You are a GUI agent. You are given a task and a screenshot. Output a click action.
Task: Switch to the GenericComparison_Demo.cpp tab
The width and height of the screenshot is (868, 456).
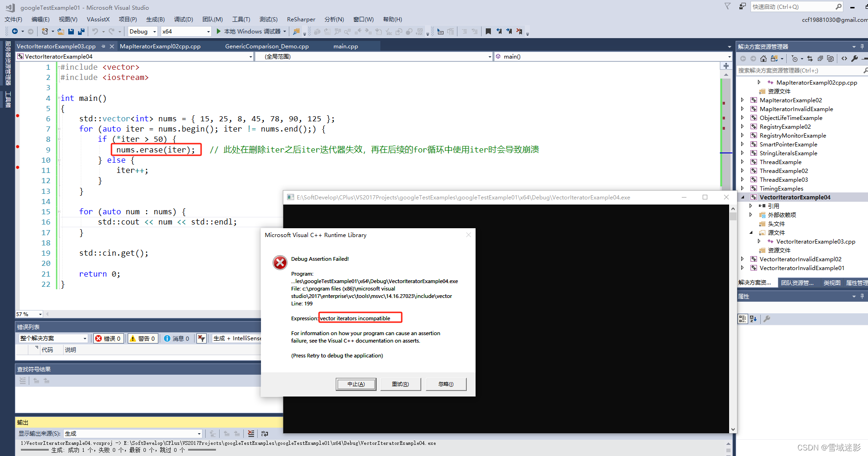(267, 46)
